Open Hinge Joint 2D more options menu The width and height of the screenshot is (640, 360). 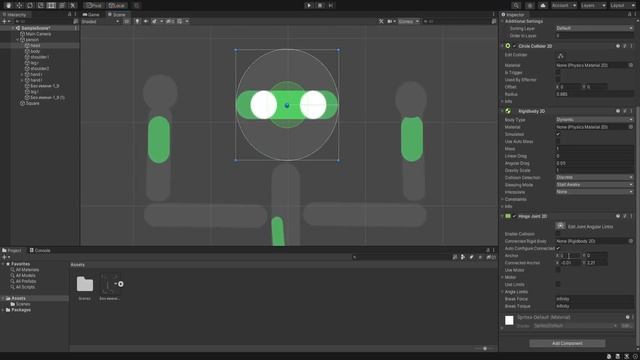631,216
